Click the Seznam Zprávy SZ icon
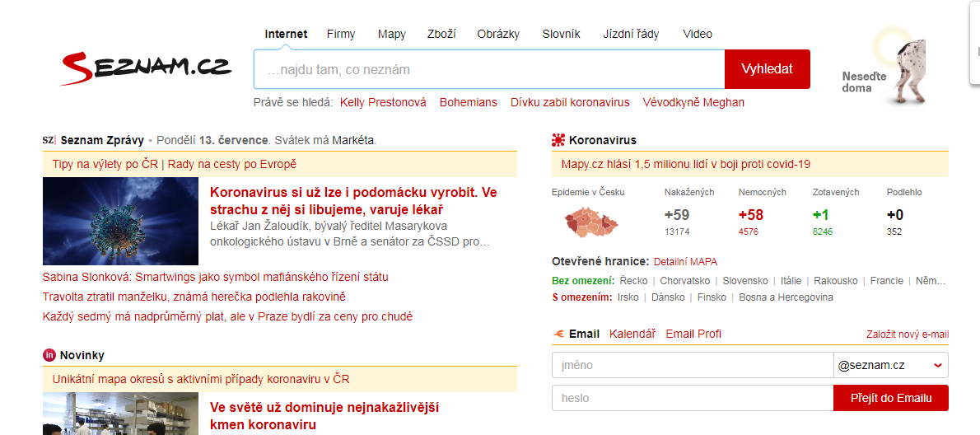Viewport: 980px width, 435px height. click(49, 140)
